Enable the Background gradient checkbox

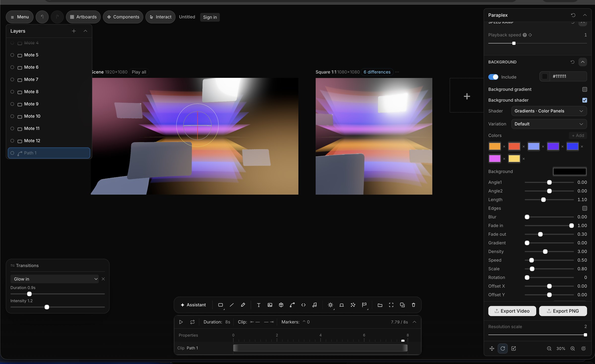585,89
